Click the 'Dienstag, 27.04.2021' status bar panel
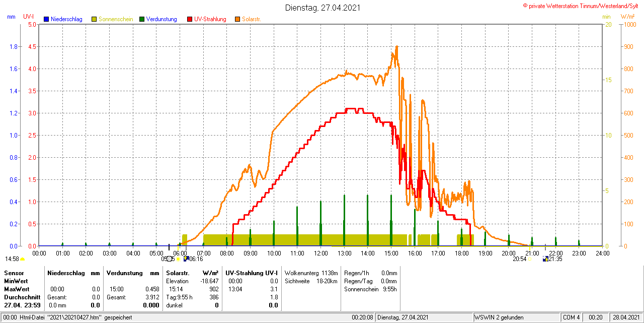644x323 pixels. [424, 317]
